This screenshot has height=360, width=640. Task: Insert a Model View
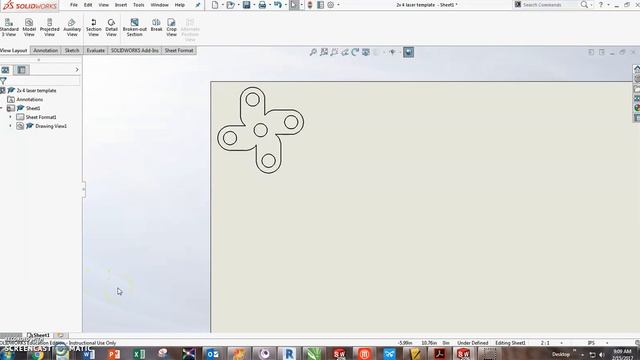click(29, 27)
